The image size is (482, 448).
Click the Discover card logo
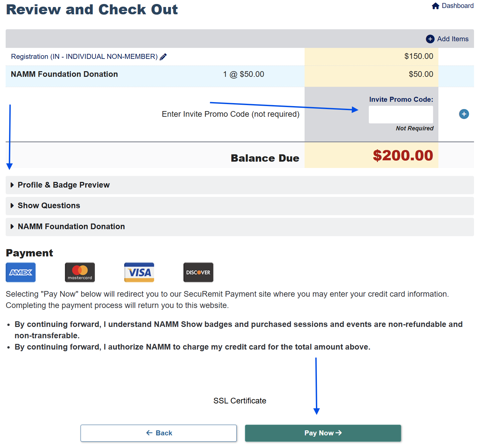pos(198,272)
